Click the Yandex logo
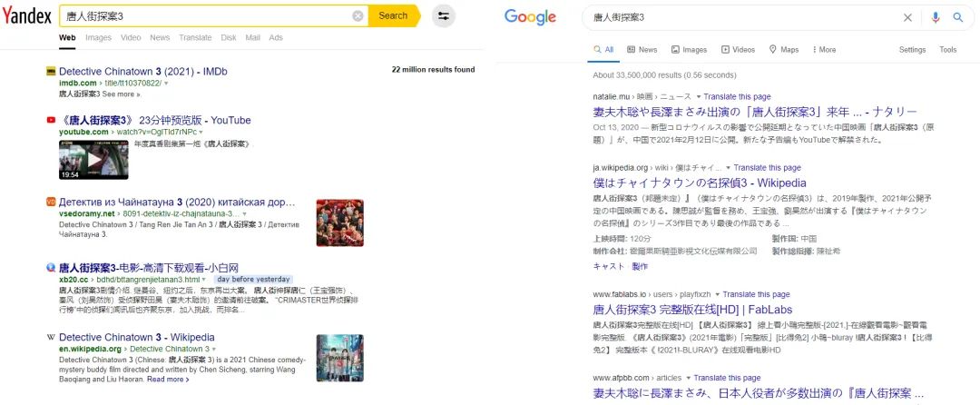 [27, 16]
